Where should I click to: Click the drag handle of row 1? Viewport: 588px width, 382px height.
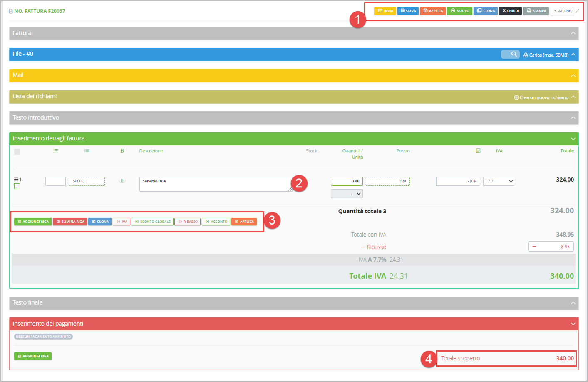pyautogui.click(x=16, y=180)
